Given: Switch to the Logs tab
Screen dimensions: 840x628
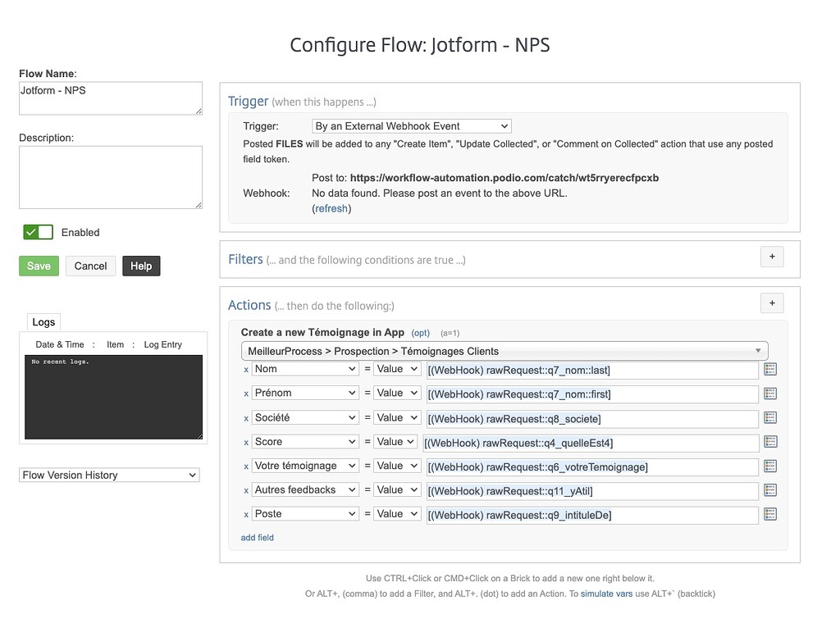Looking at the screenshot, I should click(43, 321).
